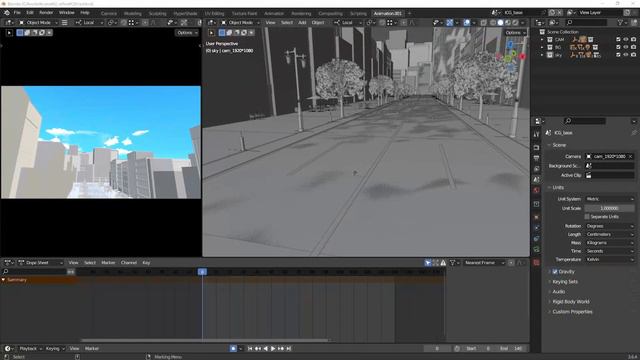Viewport: 640px width, 360px height.
Task: Open Render properties tab icon
Action: pyautogui.click(x=536, y=147)
